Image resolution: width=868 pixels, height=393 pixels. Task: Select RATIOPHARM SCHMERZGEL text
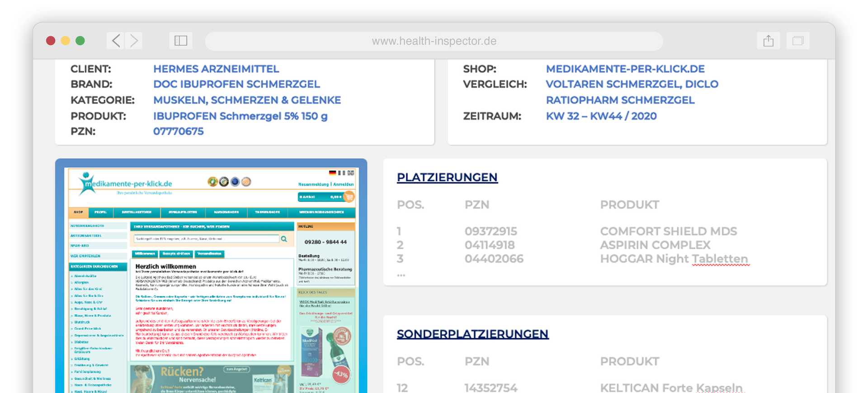tap(620, 100)
